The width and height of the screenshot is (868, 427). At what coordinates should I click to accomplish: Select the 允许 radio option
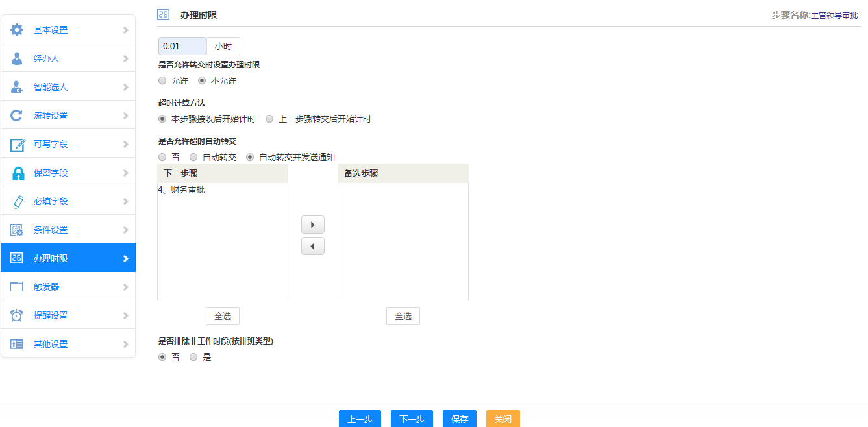point(162,81)
